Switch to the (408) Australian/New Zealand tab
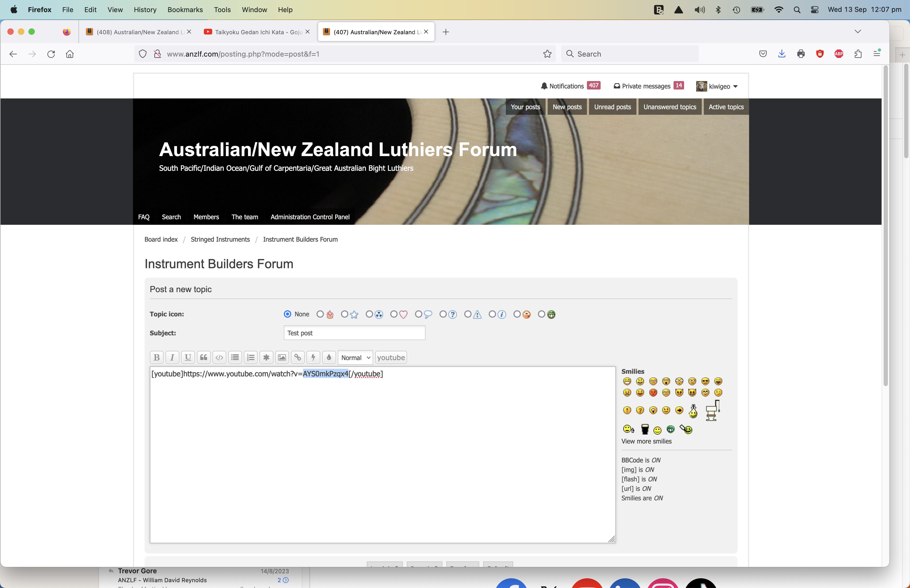This screenshot has width=910, height=588. click(138, 32)
